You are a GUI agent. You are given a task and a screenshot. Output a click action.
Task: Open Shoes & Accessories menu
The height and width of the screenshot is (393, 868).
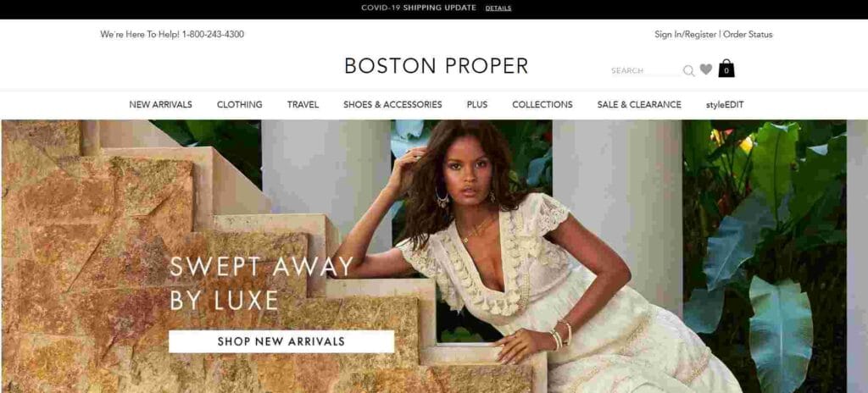point(392,105)
